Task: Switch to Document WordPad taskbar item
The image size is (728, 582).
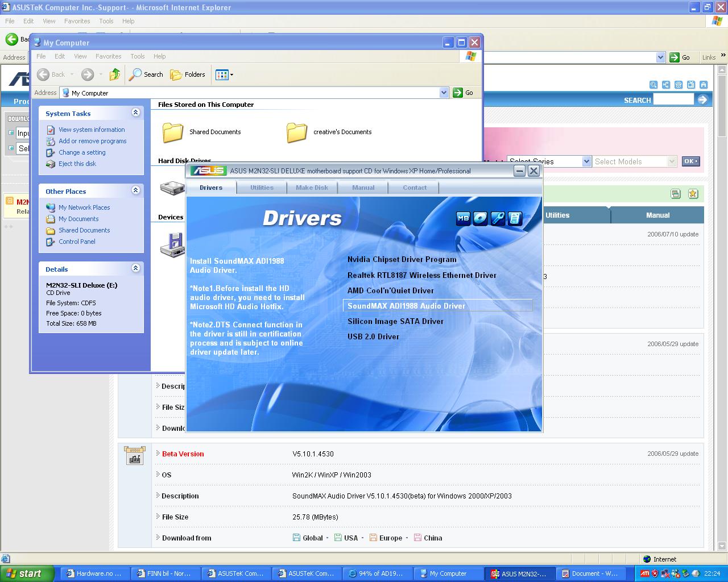Action: (589, 573)
